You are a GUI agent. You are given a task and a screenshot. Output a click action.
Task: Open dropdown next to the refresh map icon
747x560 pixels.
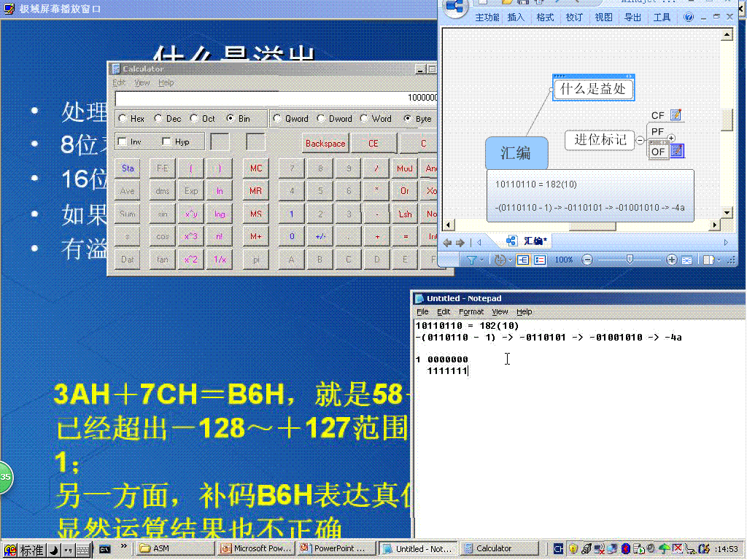510,260
